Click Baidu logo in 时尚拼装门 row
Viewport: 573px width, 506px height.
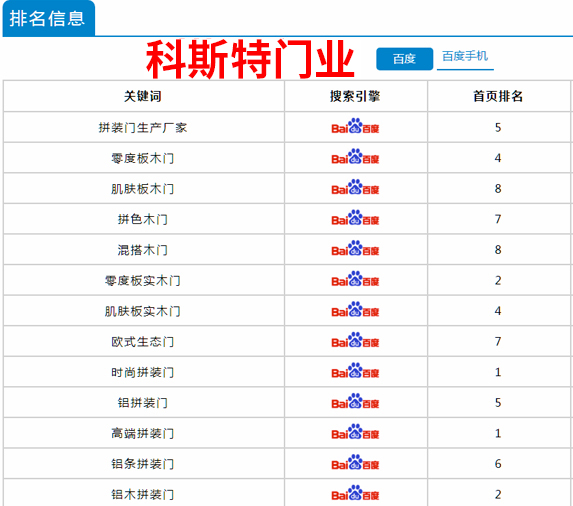[355, 371]
